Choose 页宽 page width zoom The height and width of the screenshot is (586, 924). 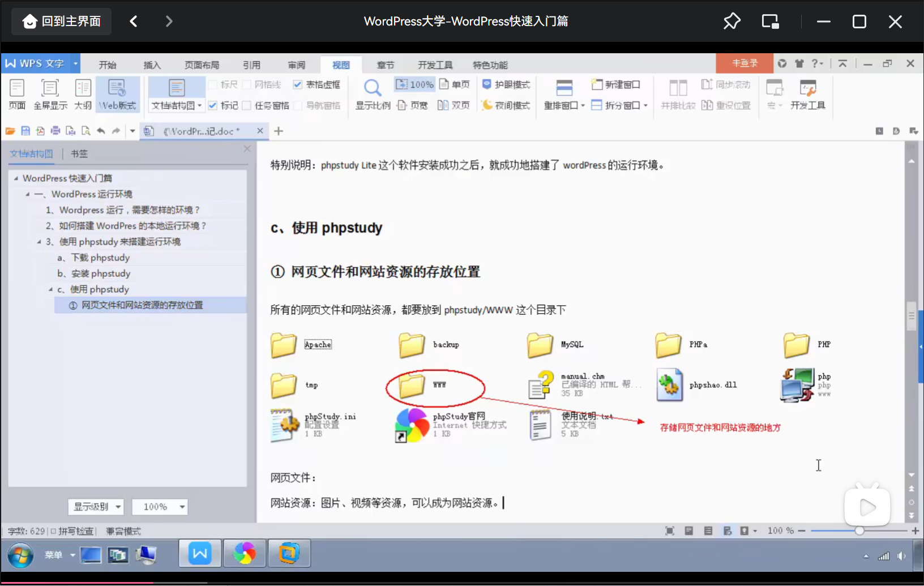[412, 105]
